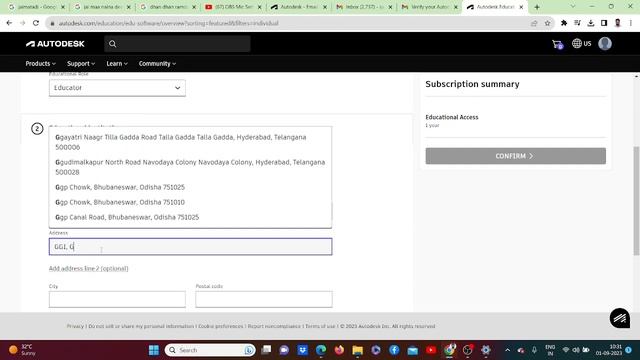
Task: Open File Explorer from the taskbar
Action: (358, 350)
